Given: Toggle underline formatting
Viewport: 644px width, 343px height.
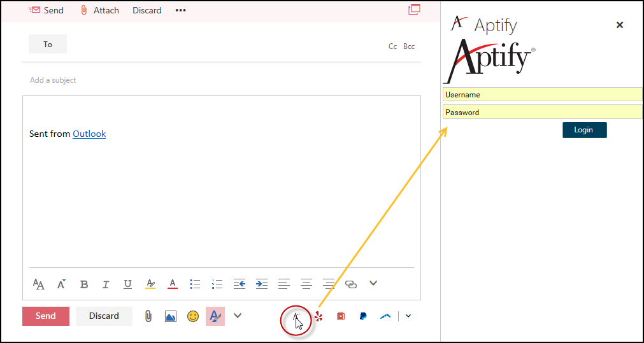Looking at the screenshot, I should click(x=128, y=284).
